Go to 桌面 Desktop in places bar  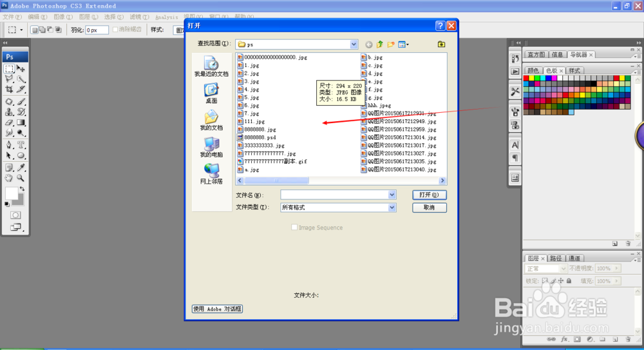click(x=211, y=93)
